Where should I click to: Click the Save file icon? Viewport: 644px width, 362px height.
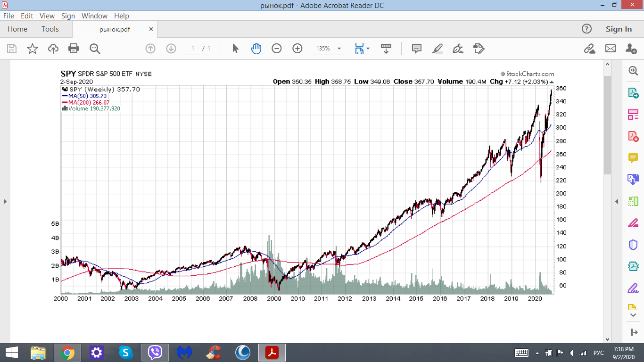point(12,49)
